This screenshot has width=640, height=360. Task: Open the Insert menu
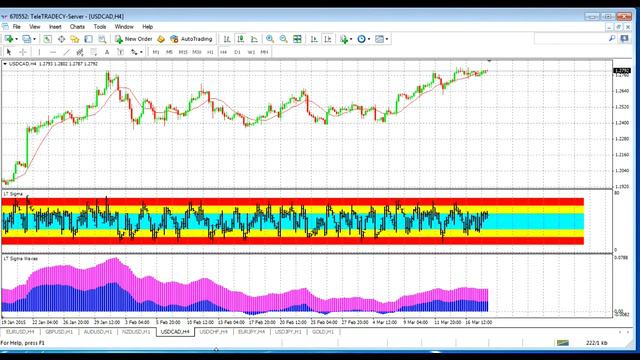click(55, 27)
